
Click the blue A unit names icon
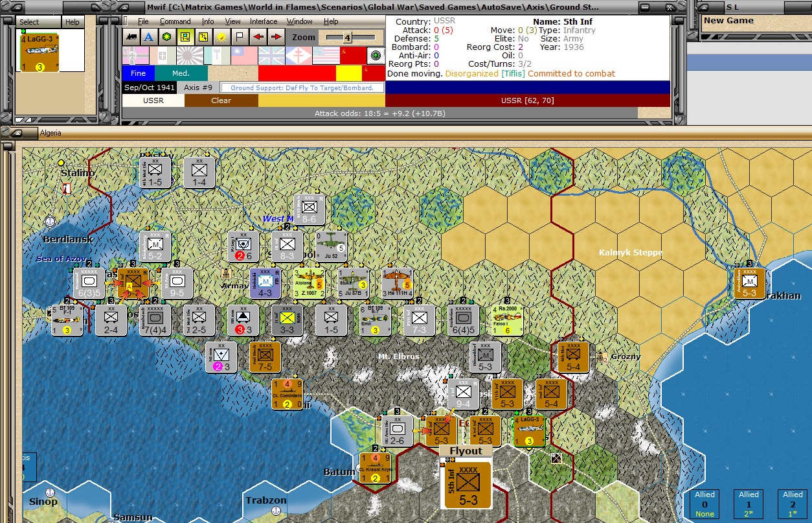coord(148,37)
